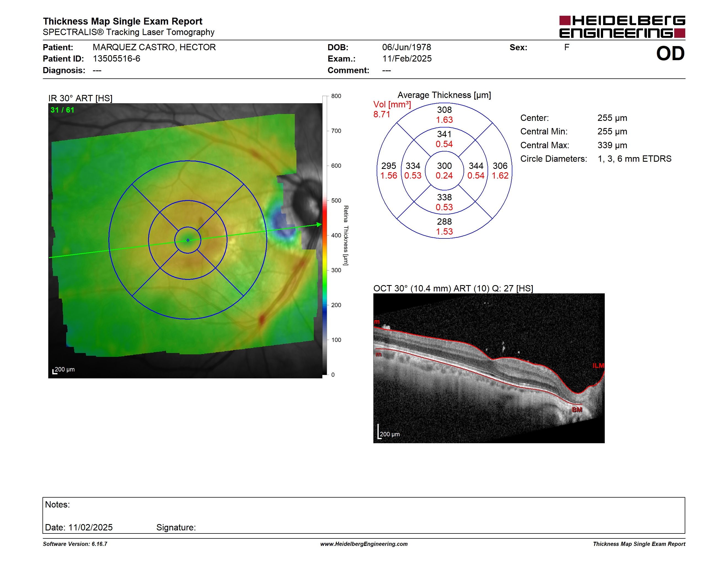Click the Heidelberg Engineering logo

[622, 27]
